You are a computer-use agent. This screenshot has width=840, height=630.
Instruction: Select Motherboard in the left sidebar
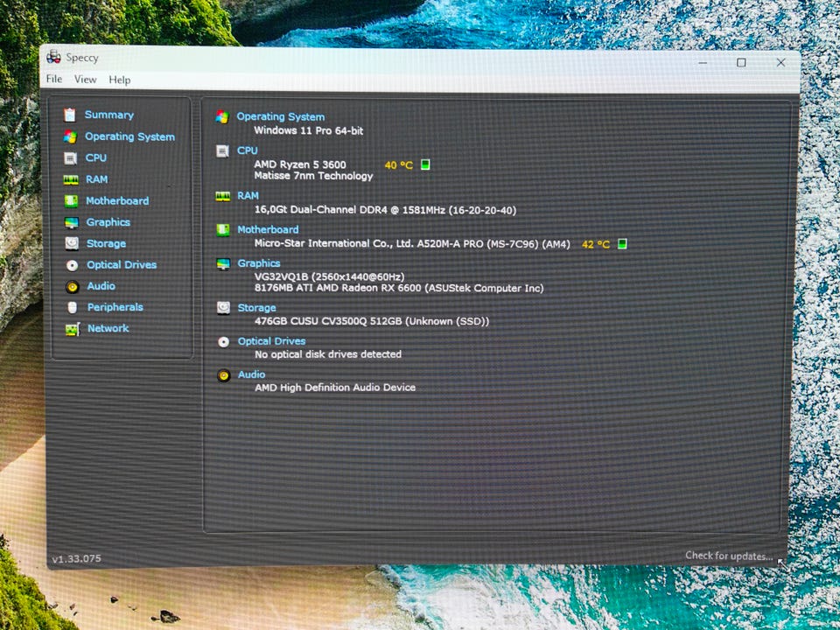[x=117, y=201]
